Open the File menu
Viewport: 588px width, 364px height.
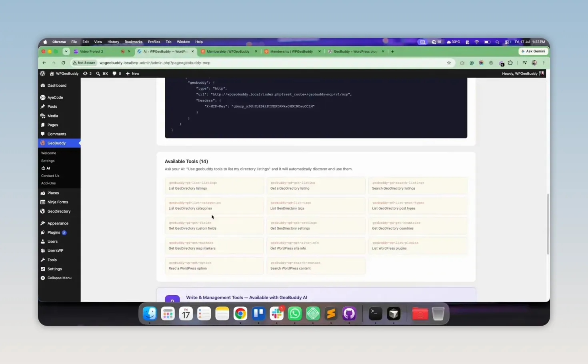74,42
